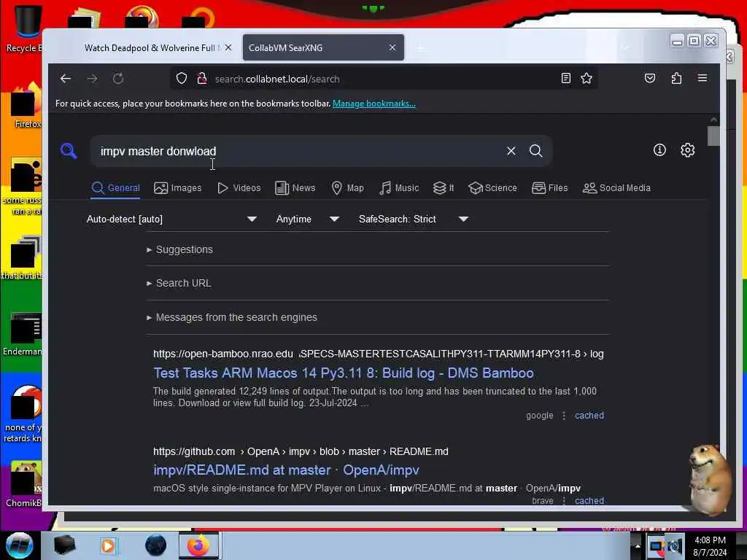Open the tracking protection shield icon
Viewport: 747px width, 560px height.
point(182,79)
